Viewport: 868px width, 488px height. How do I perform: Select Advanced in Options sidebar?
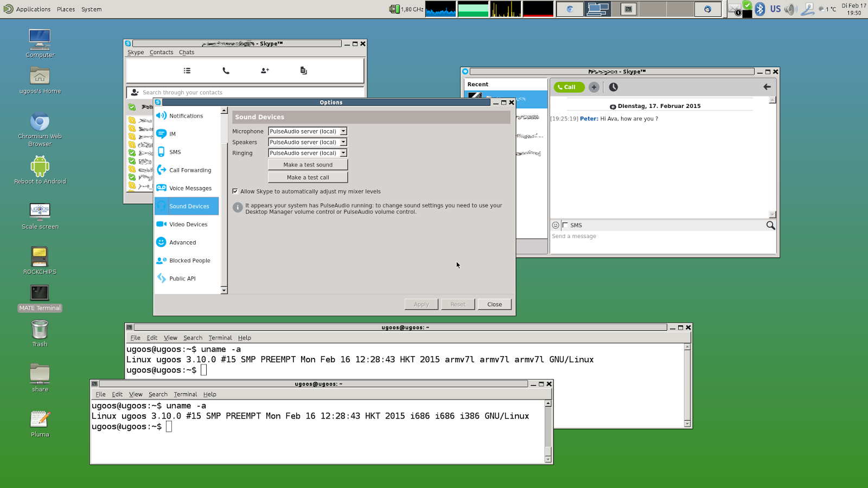pyautogui.click(x=187, y=242)
